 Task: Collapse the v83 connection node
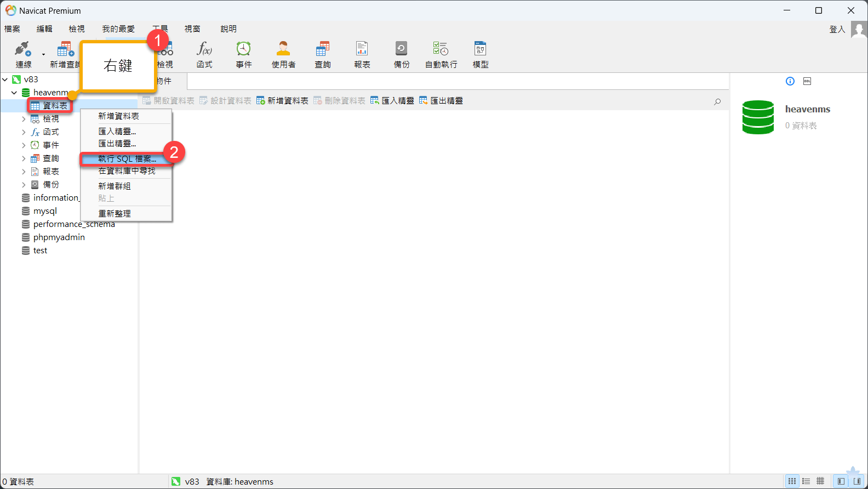[x=5, y=79]
